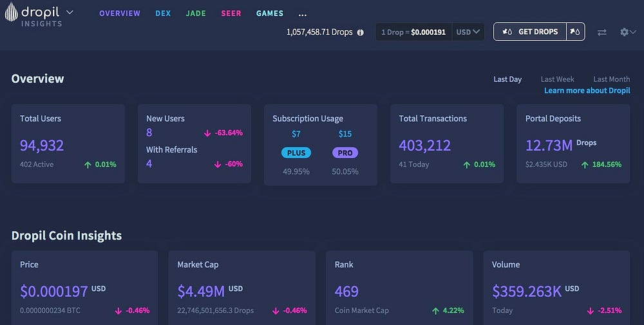This screenshot has width=644, height=325.
Task: Select the Last Week range
Action: point(557,79)
